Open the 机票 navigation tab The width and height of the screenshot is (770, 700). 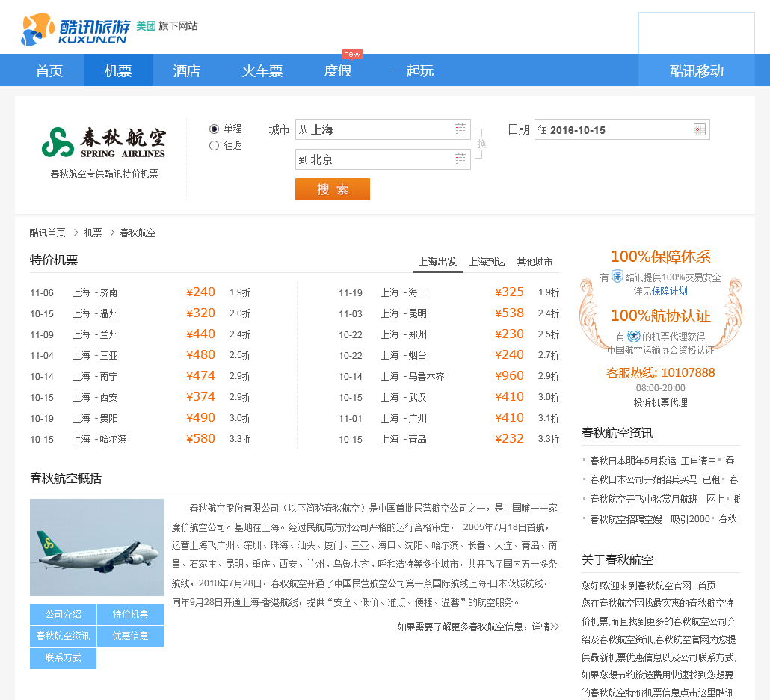click(118, 70)
